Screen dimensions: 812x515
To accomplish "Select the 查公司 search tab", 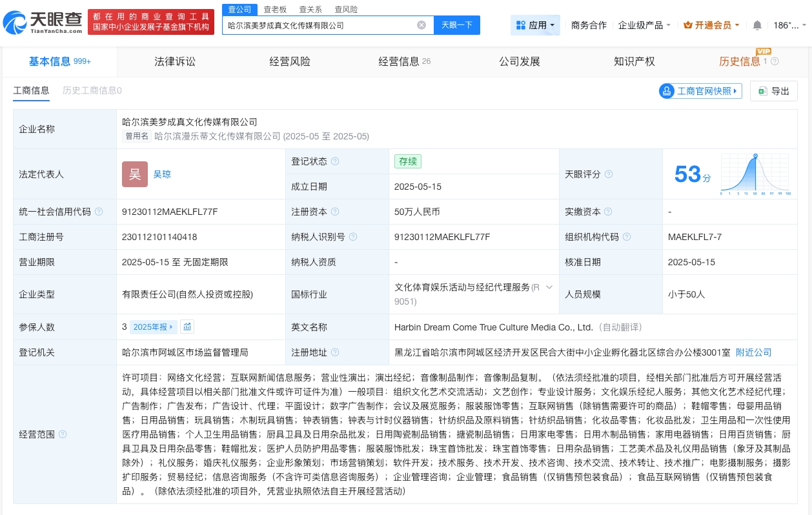I will [x=240, y=9].
